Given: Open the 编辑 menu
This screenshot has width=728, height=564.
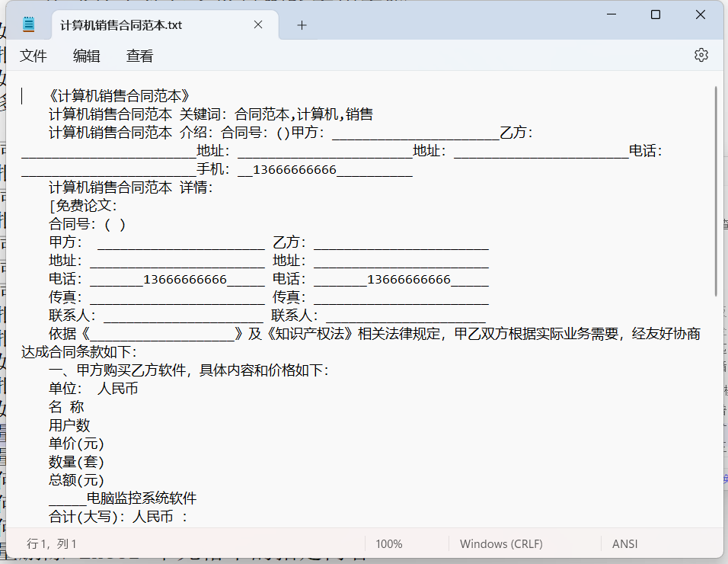Looking at the screenshot, I should pyautogui.click(x=86, y=56).
